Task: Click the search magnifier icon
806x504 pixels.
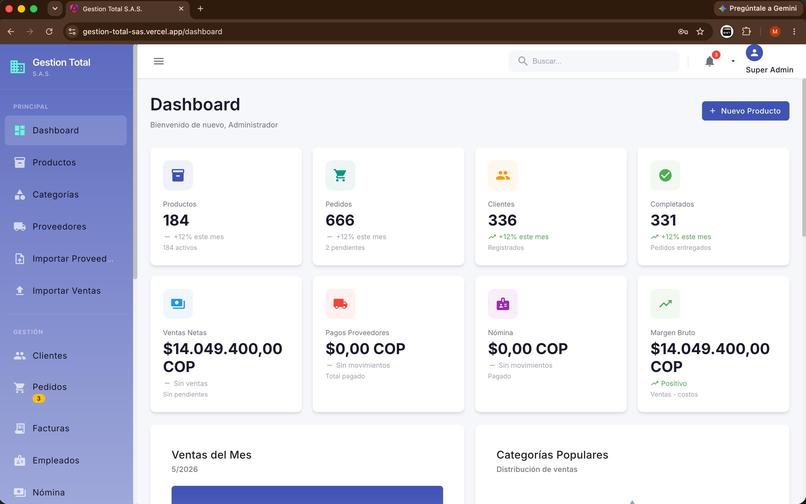Action: (522, 61)
